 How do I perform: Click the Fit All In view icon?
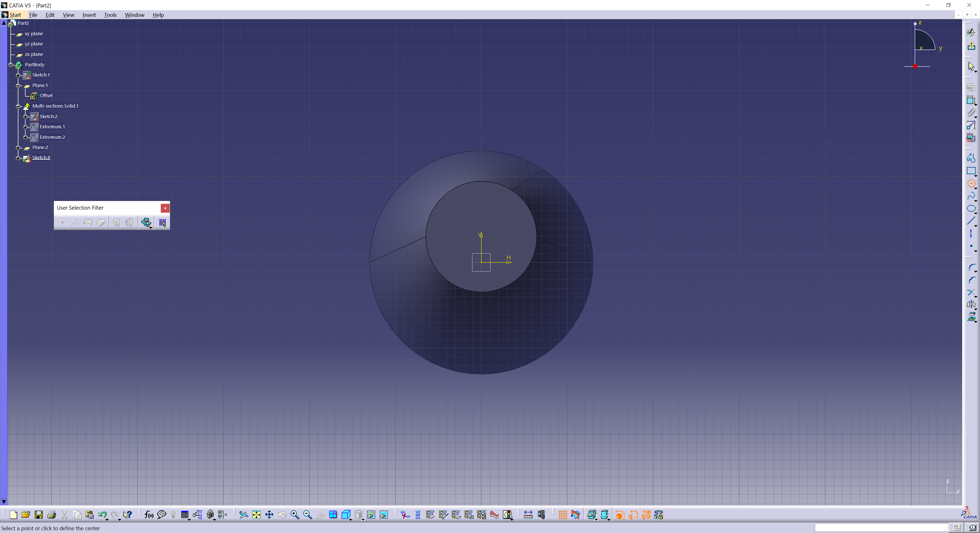coord(256,515)
